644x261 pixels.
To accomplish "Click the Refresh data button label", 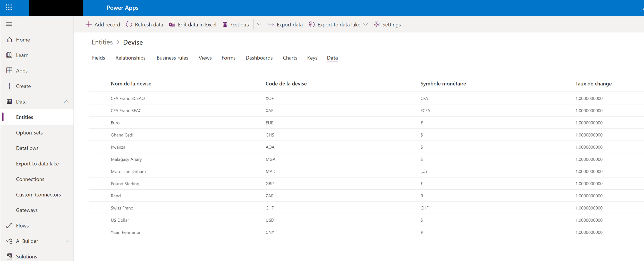I will pos(149,24).
